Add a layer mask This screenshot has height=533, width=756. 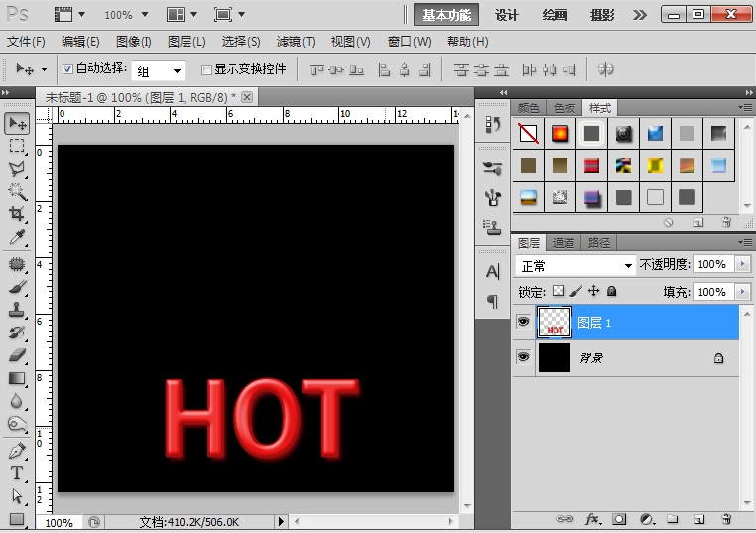619,519
